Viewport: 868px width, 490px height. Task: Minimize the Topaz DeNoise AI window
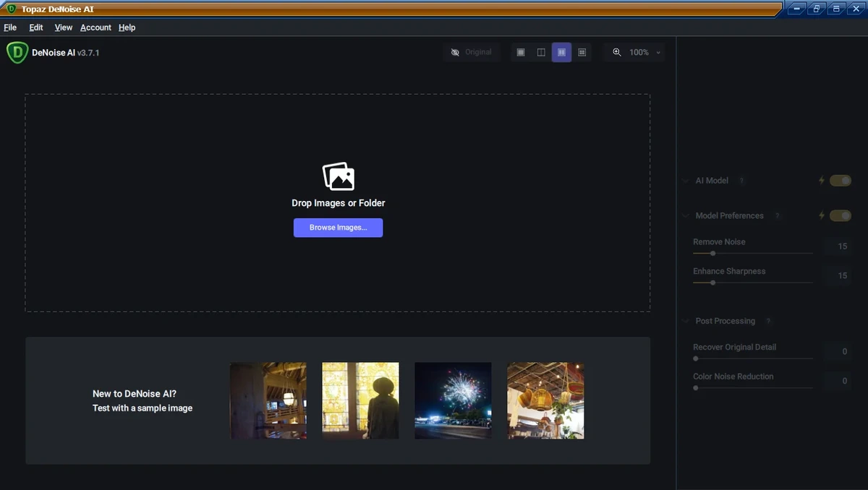pos(797,9)
